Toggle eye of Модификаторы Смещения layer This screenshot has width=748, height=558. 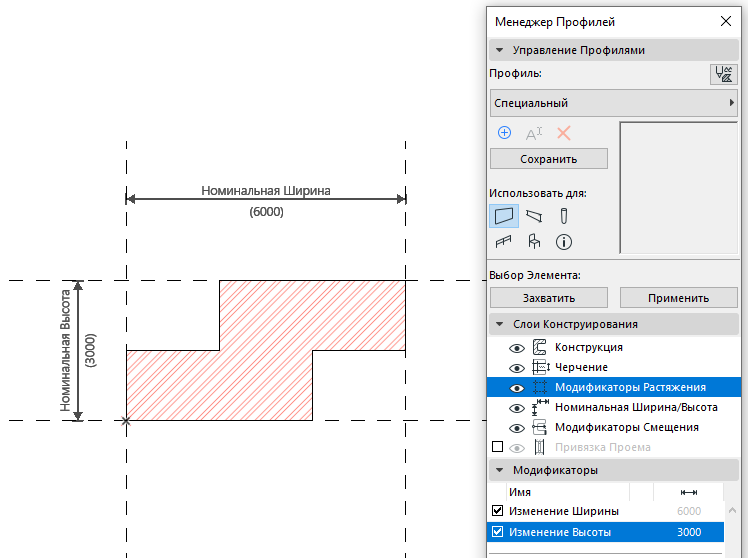pos(517,428)
